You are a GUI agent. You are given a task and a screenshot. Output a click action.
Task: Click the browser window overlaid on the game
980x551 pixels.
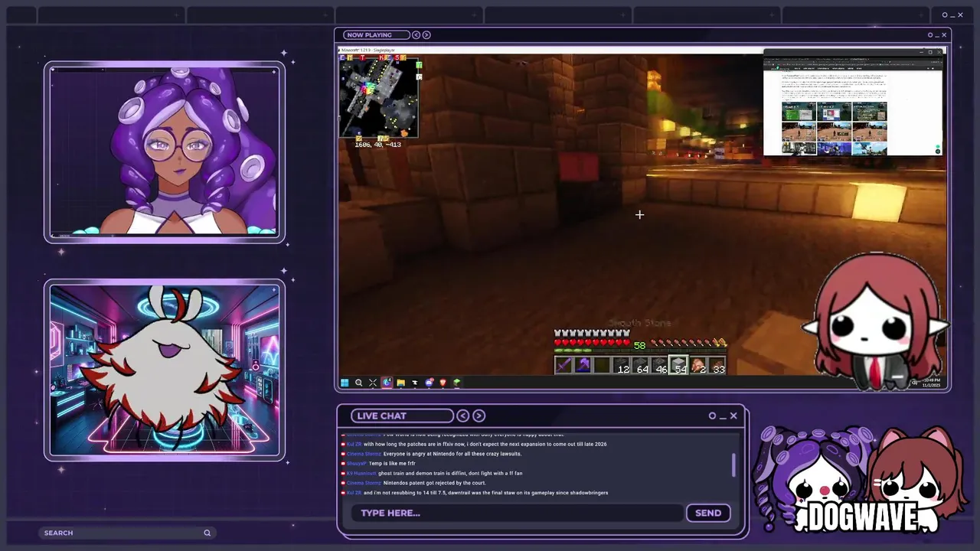click(x=853, y=103)
